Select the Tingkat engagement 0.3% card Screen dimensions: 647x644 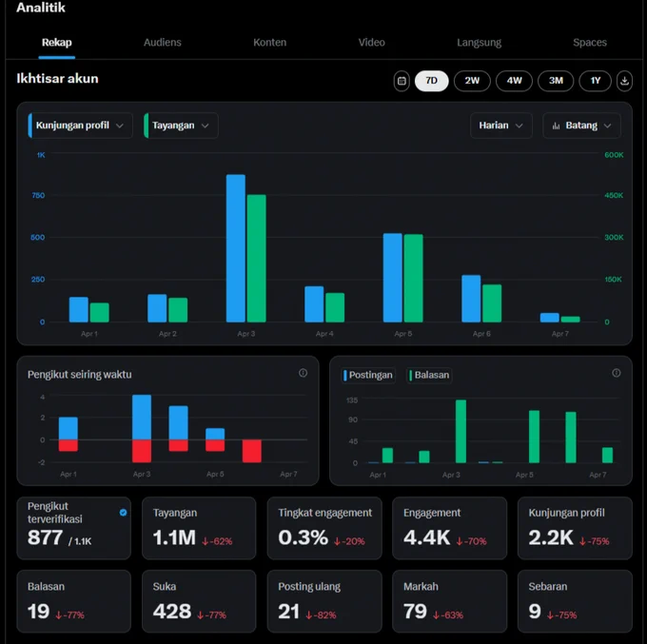[x=324, y=528]
